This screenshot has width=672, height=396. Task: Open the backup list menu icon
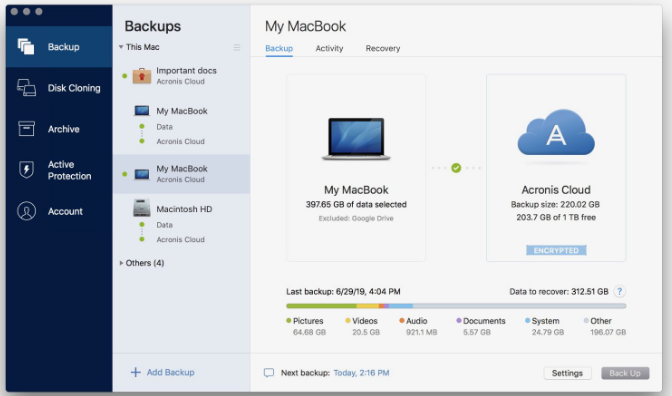point(237,47)
